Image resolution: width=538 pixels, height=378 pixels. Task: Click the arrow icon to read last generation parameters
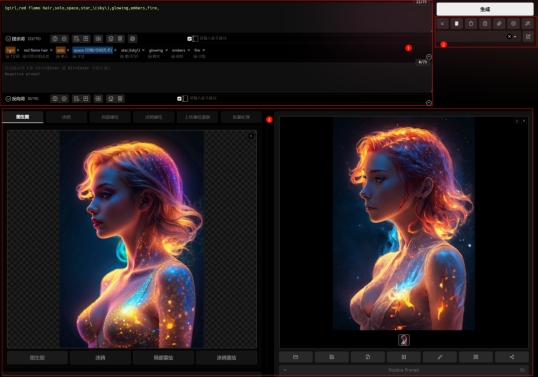442,24
